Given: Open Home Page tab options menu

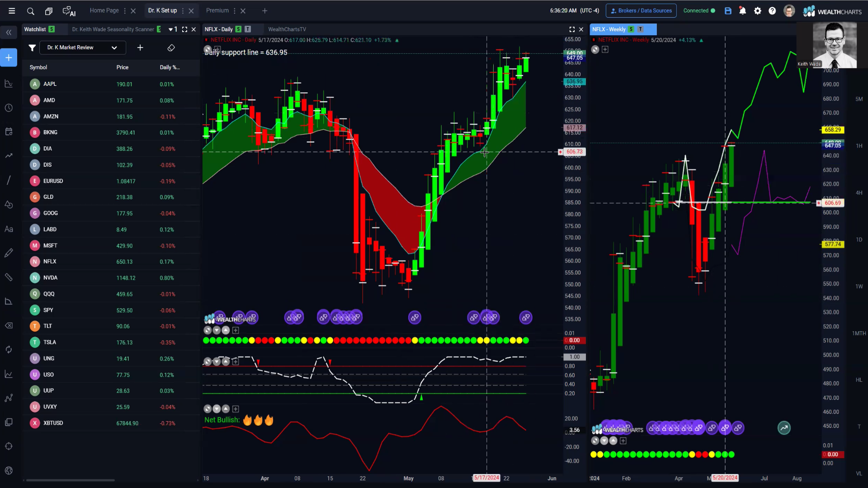Looking at the screenshot, I should pos(125,11).
